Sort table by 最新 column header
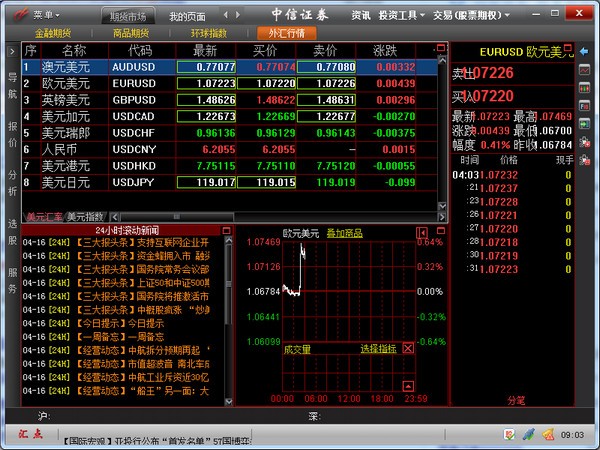Image resolution: width=600 pixels, height=450 pixels. (x=205, y=51)
